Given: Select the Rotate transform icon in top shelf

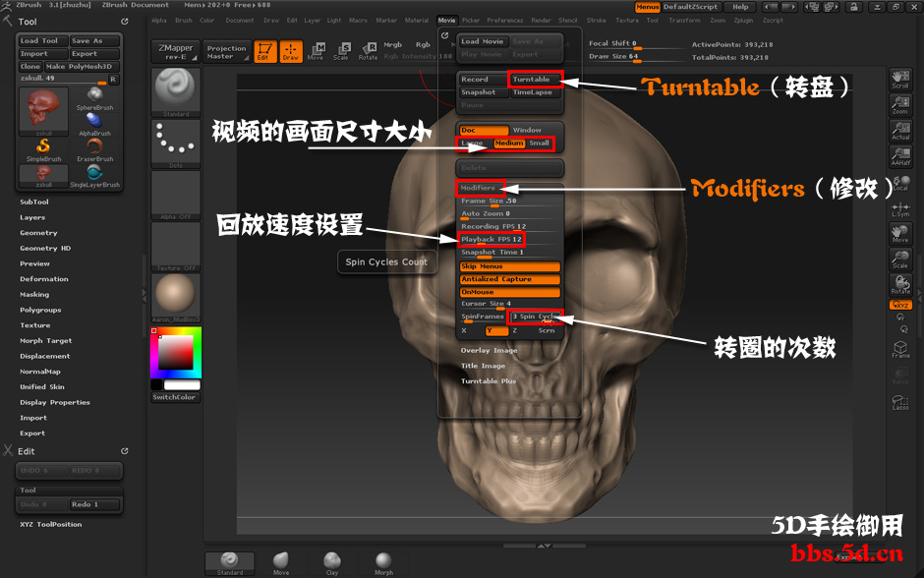Looking at the screenshot, I should point(369,51).
